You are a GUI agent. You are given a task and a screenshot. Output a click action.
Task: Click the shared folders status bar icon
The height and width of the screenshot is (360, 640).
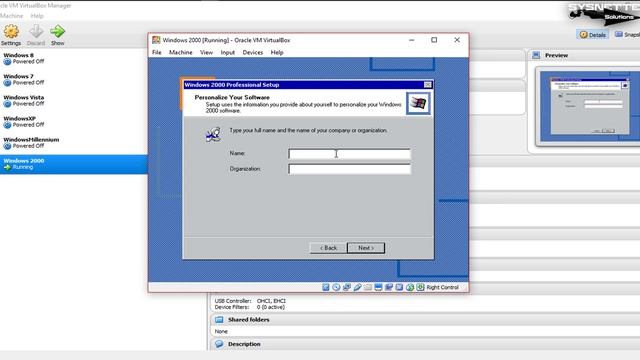368,287
